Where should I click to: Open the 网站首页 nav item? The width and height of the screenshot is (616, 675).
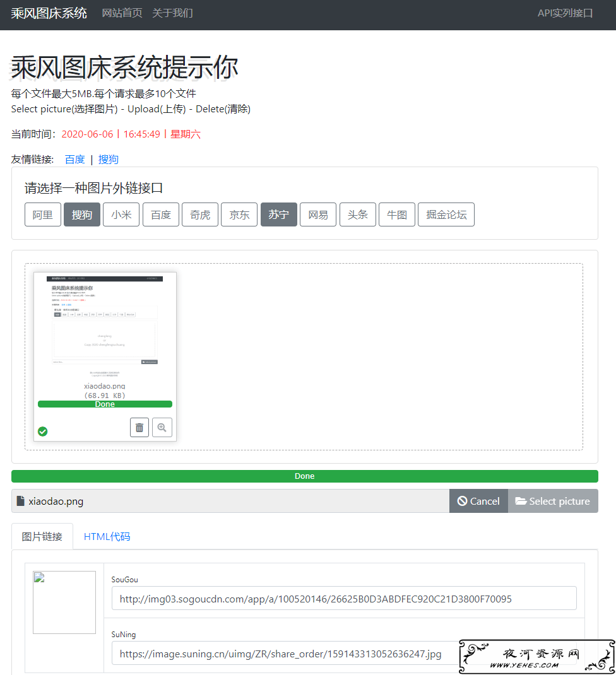click(x=122, y=13)
